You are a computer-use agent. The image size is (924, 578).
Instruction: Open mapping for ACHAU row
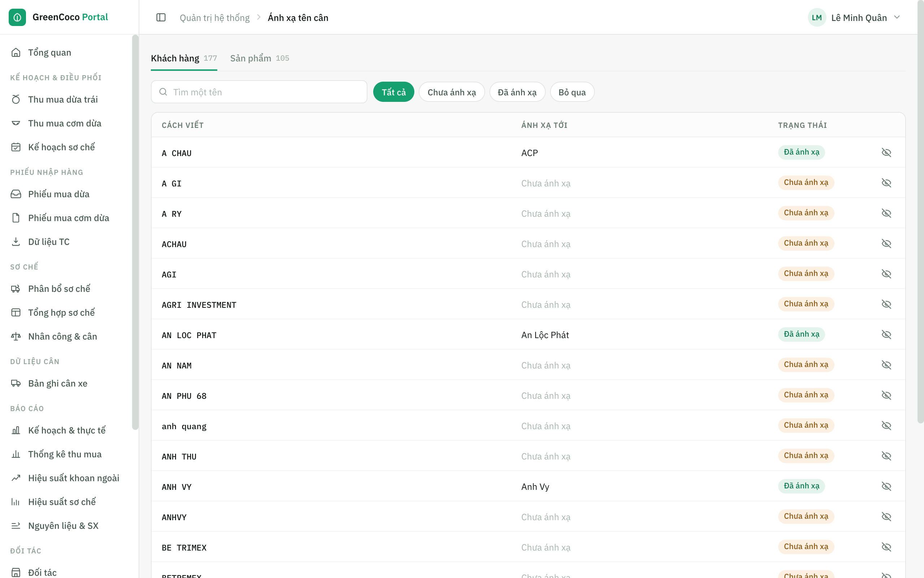click(528, 243)
